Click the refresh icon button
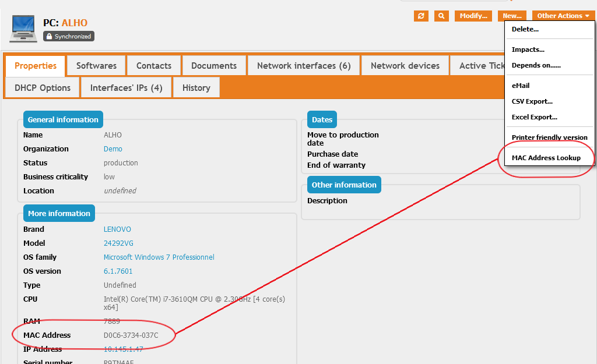 421,16
